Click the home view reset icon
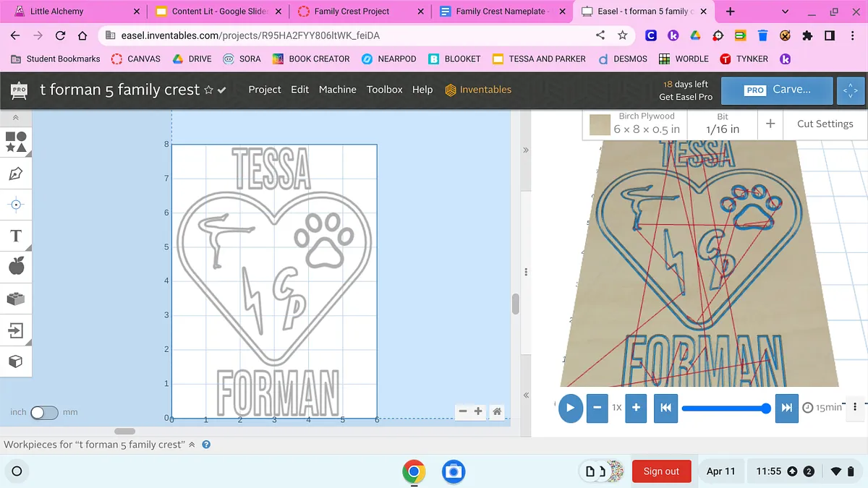 [x=497, y=411]
